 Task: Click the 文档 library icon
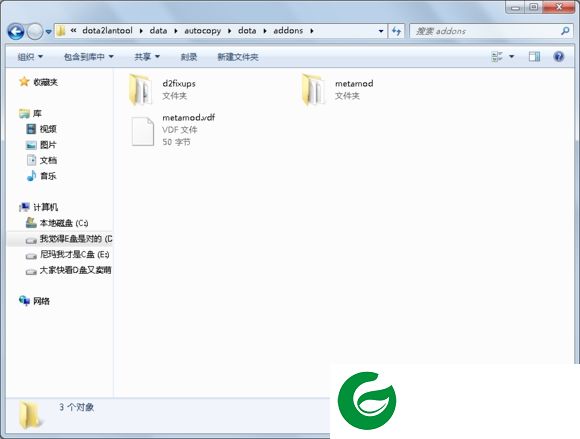[x=31, y=160]
